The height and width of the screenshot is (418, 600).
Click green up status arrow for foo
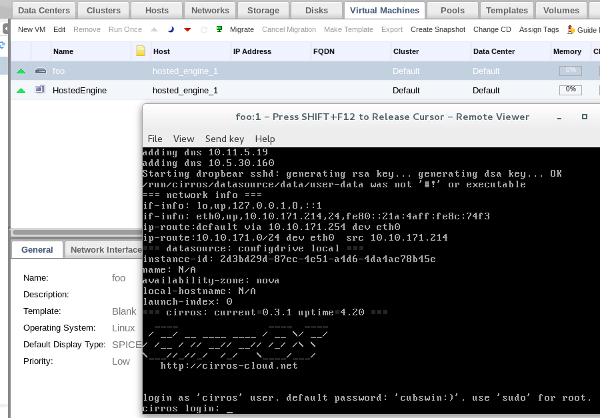coord(22,72)
